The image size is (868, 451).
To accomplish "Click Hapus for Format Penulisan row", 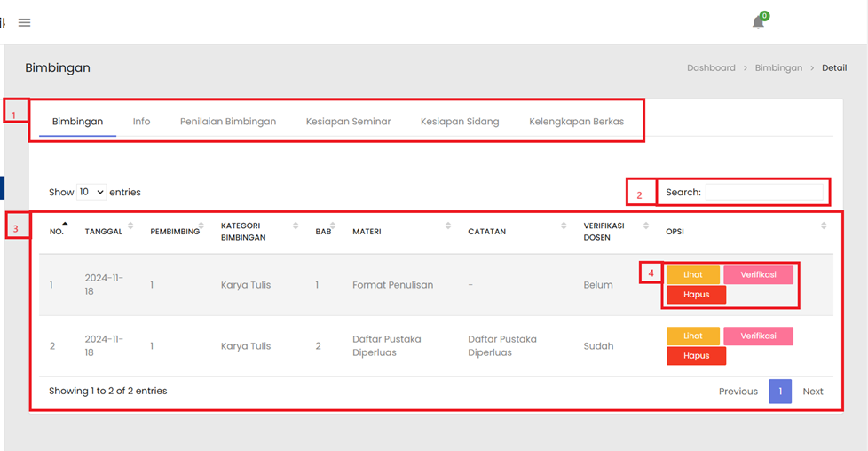I will click(696, 295).
